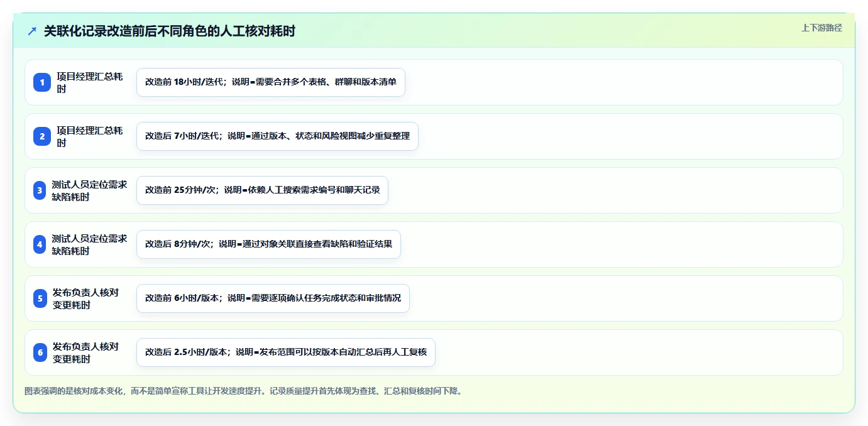Select step badge number 4
This screenshot has width=868, height=426.
[40, 244]
